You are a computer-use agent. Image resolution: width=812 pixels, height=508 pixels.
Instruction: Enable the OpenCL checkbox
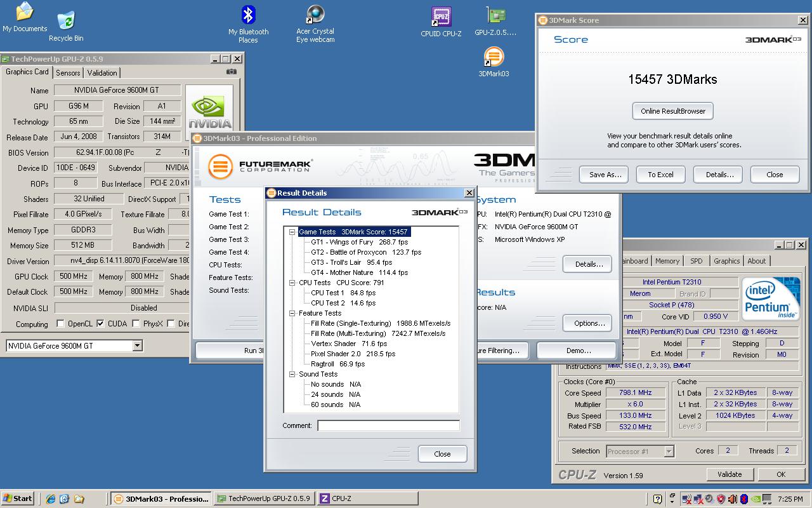click(60, 324)
